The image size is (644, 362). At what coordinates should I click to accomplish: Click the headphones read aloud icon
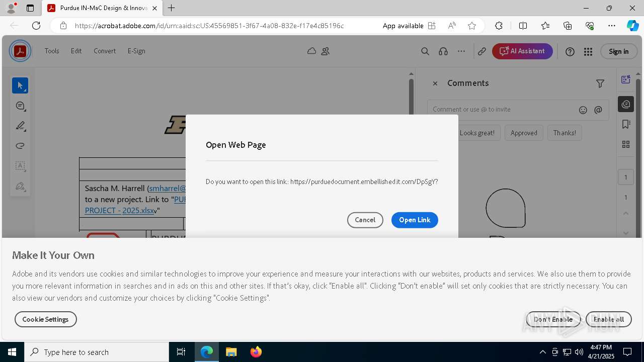443,51
